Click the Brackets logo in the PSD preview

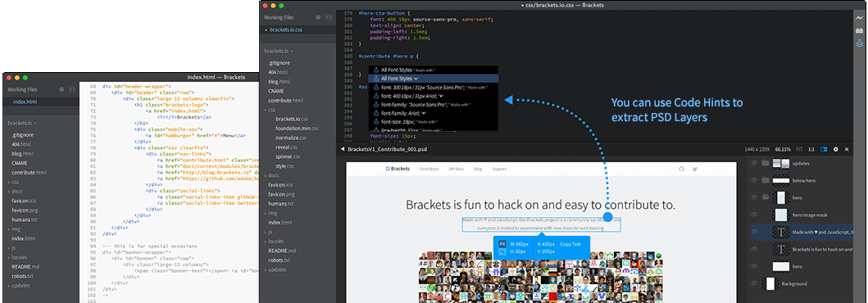point(398,169)
